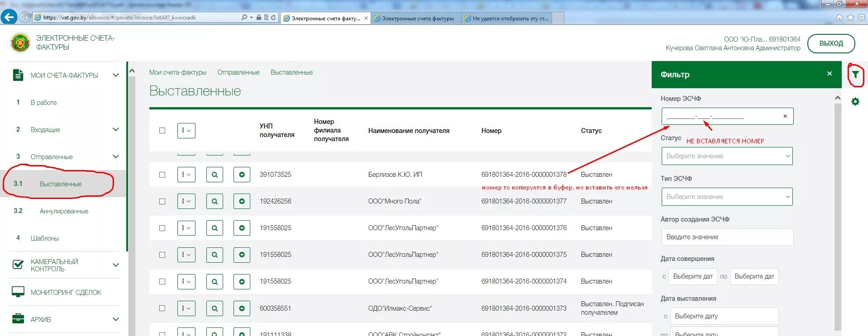Click the Выставленные breadcrumb

coord(292,72)
